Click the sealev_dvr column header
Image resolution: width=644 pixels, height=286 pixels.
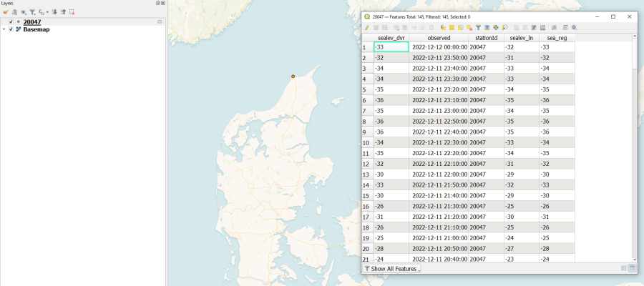click(x=391, y=37)
